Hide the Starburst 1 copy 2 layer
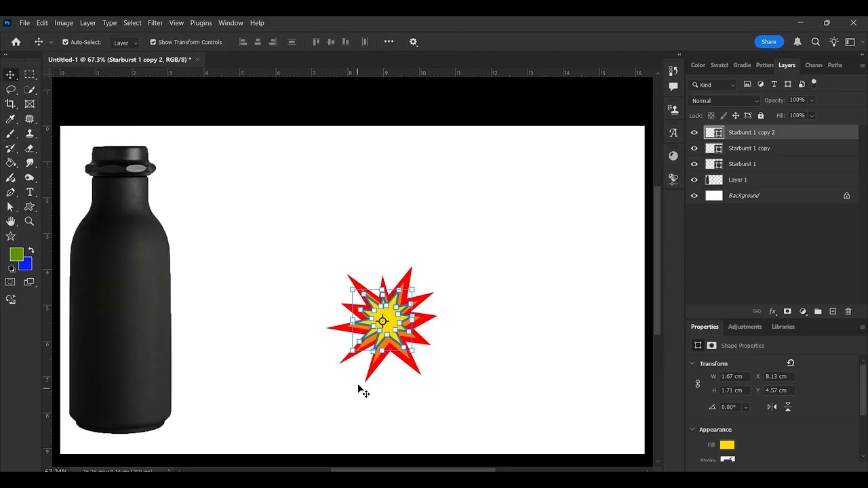Screen dimensions: 868x488 point(694,133)
